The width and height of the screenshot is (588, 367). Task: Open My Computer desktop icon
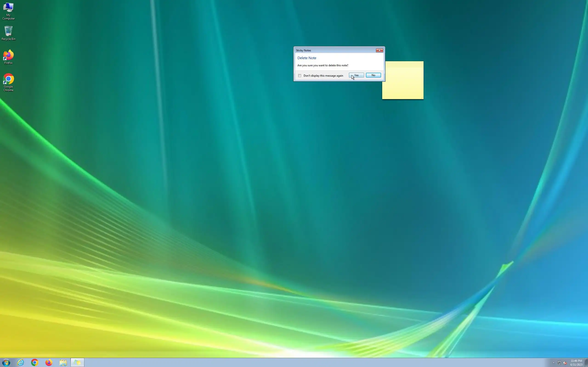[8, 11]
